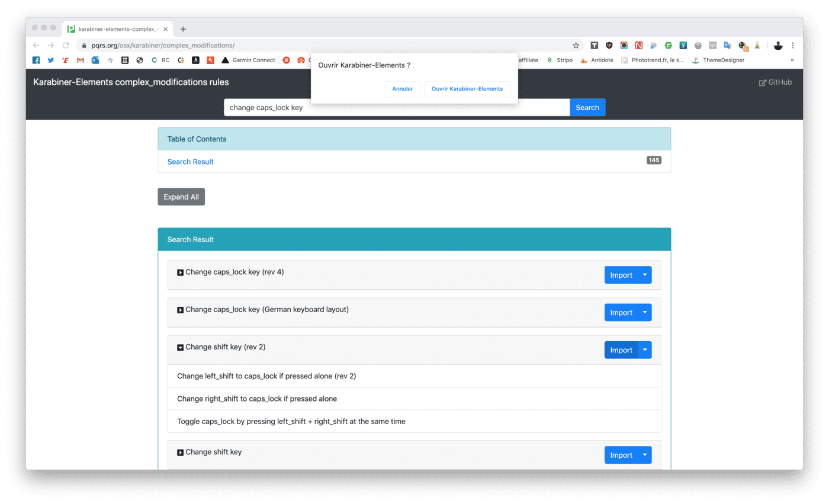Expand Change caps_lock key (rev 4) rule

(180, 272)
